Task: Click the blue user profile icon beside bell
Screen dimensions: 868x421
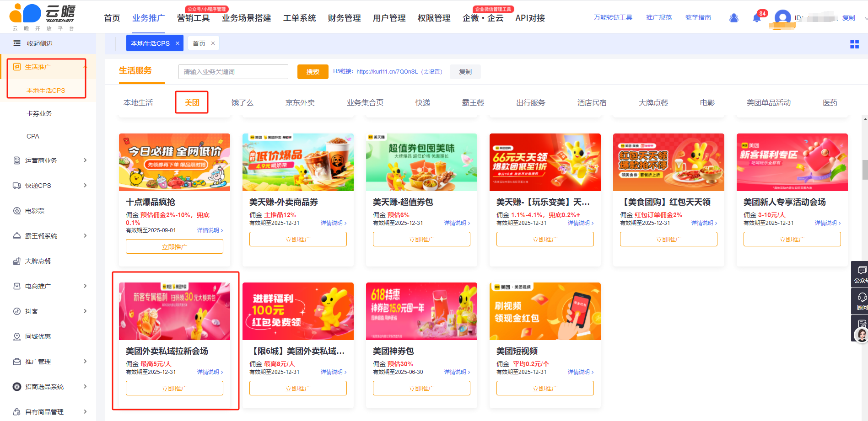Action: pos(734,18)
